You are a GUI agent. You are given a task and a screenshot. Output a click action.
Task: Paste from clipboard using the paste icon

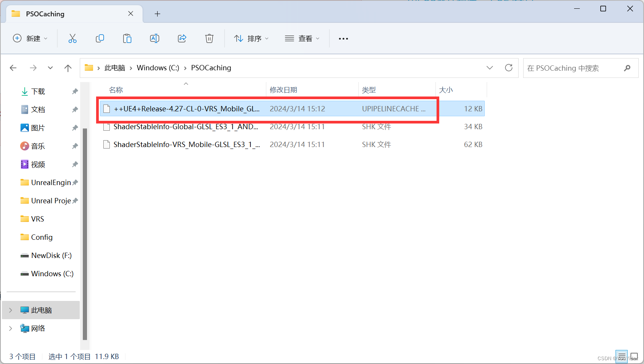click(x=127, y=38)
